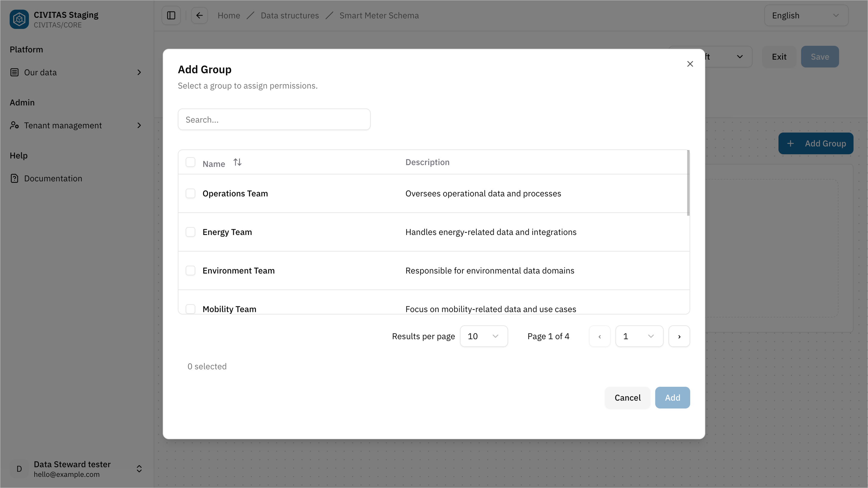Click the back arrow beside the breadcrumbs
The image size is (868, 488).
(199, 15)
